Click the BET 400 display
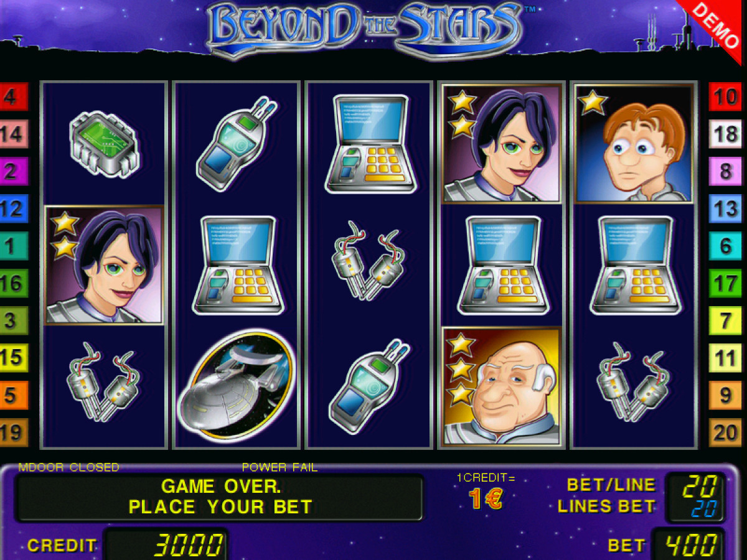The image size is (747, 560). point(688,545)
